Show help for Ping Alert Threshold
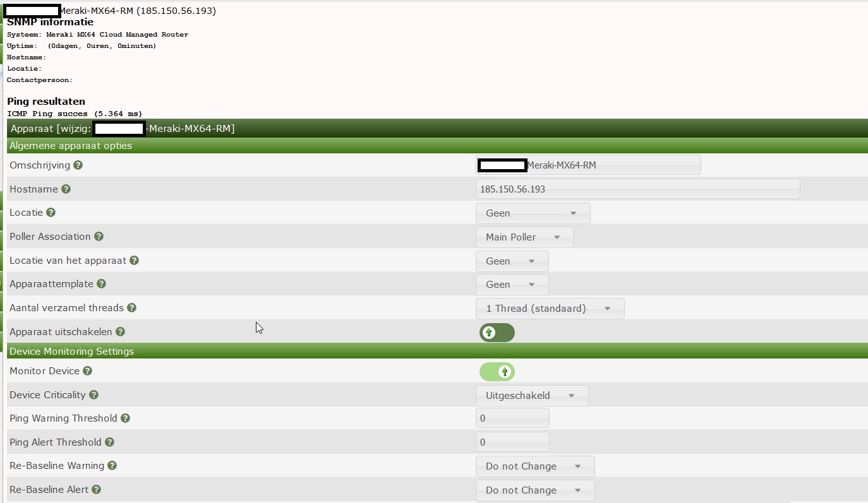This screenshot has width=868, height=503. coord(109,442)
